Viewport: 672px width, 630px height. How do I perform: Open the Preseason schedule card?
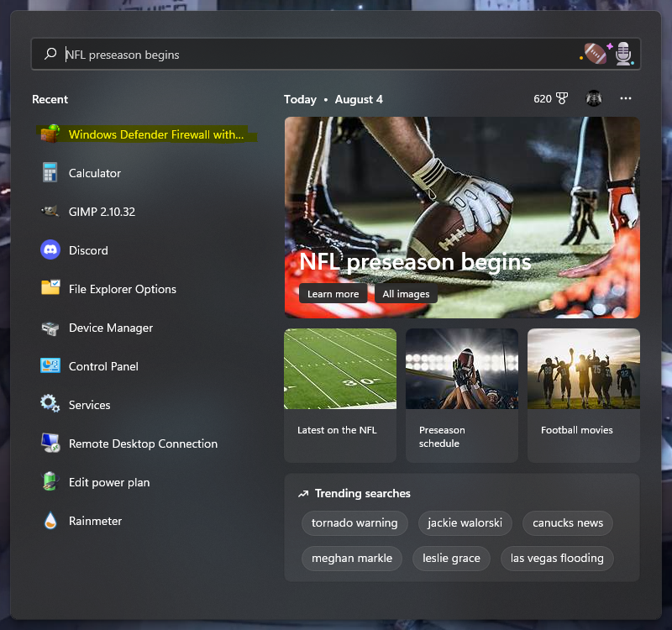pyautogui.click(x=462, y=395)
